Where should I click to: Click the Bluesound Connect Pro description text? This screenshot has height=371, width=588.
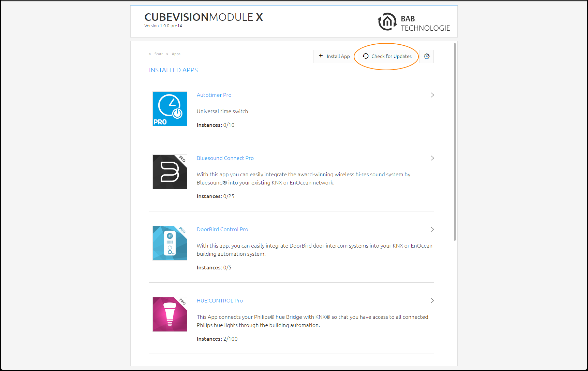pyautogui.click(x=304, y=179)
